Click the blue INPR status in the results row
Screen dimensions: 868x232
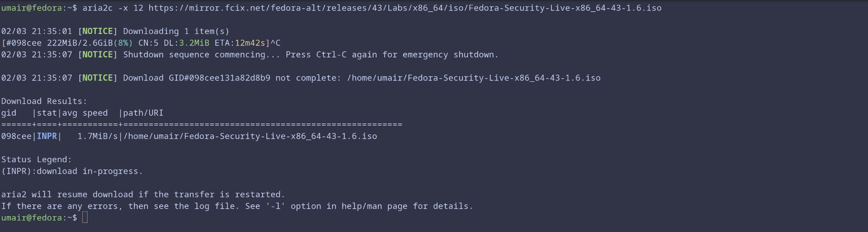pyautogui.click(x=47, y=136)
